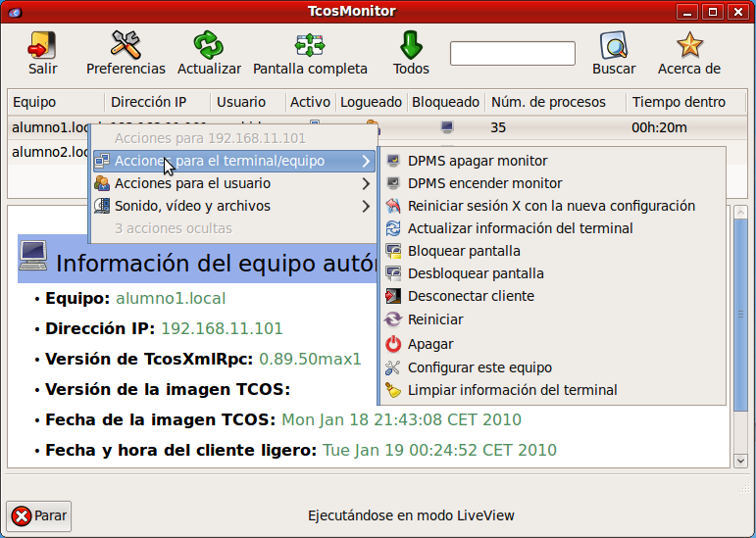Image resolution: width=756 pixels, height=538 pixels.
Task: Click Configurar este equipo entry
Action: pyautogui.click(x=479, y=367)
